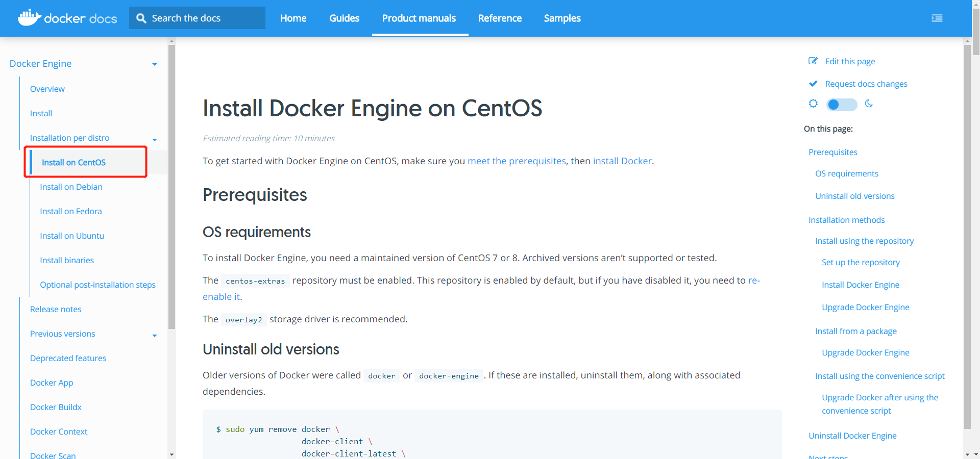Viewport: 980px width, 459px height.
Task: Follow the 'meet the prerequisites' link
Action: [x=517, y=161]
